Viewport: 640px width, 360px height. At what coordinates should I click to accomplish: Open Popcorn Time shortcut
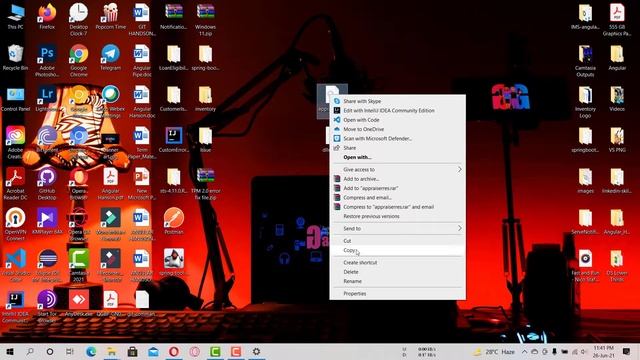pyautogui.click(x=111, y=17)
